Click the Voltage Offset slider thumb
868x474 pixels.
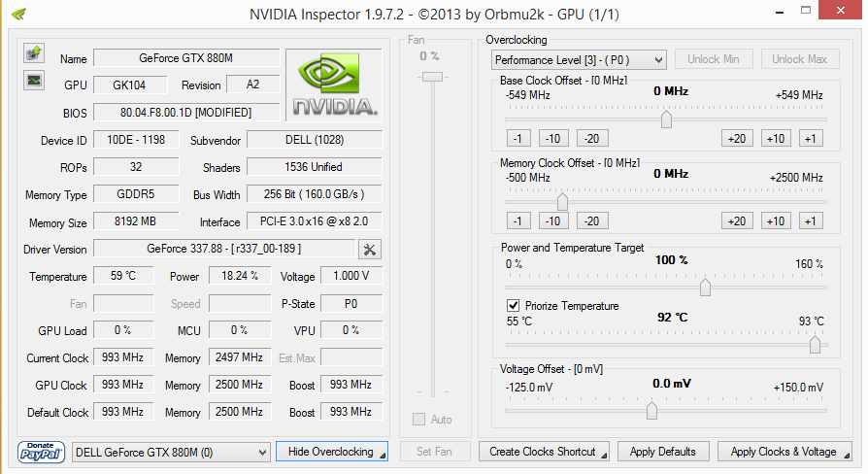click(652, 410)
